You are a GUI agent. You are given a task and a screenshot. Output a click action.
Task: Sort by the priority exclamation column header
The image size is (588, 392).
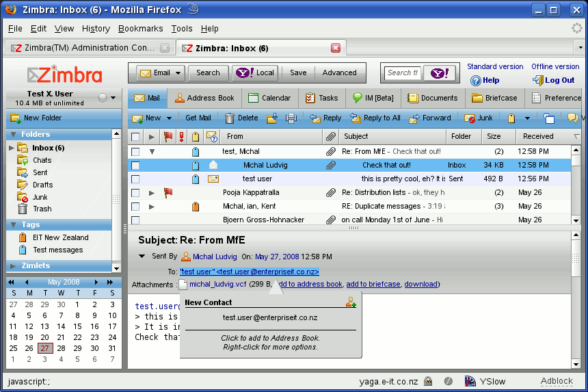pyautogui.click(x=181, y=137)
